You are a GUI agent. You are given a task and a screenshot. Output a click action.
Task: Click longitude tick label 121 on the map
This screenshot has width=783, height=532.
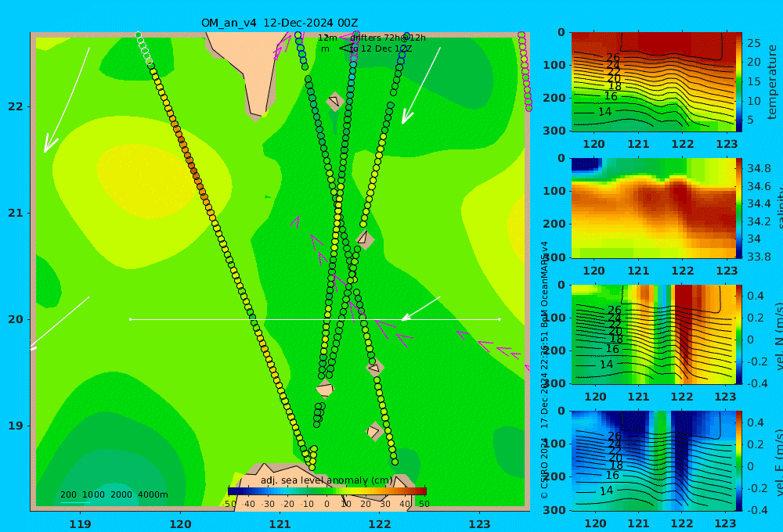[280, 524]
